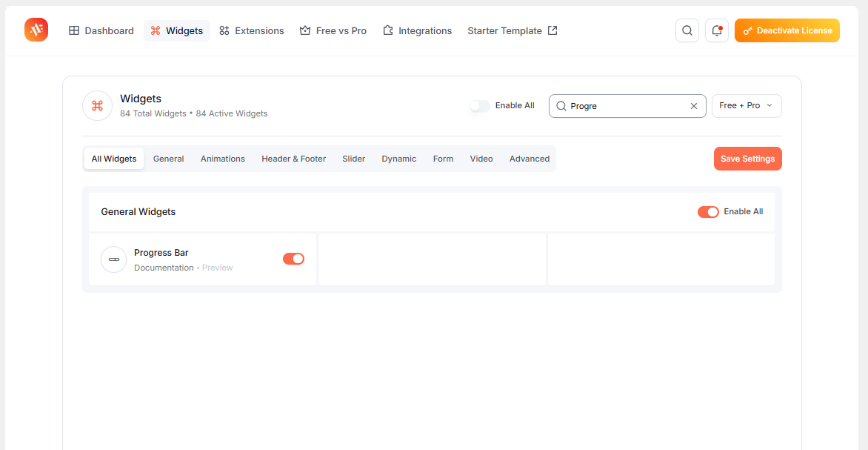This screenshot has width=868, height=450.
Task: Click the header search icon button
Action: pos(687,30)
